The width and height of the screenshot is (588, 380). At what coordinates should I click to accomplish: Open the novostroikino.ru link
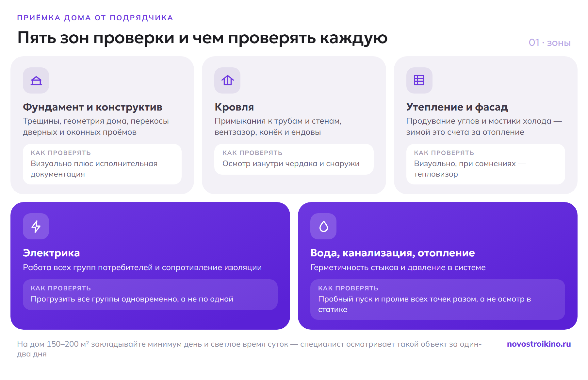(x=539, y=344)
